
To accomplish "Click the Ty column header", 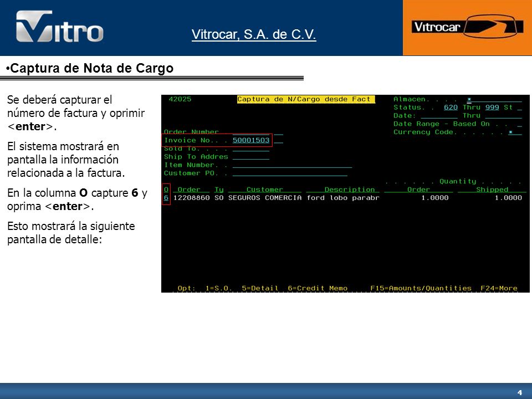I will pos(219,190).
